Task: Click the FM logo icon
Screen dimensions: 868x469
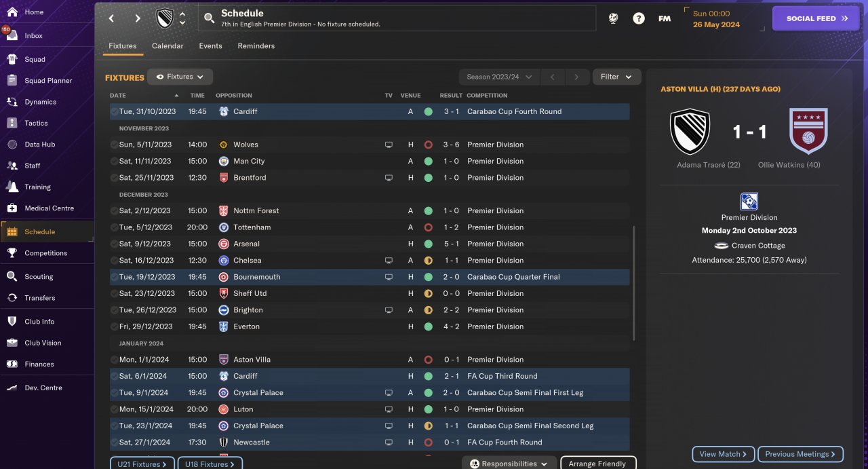Action: tap(664, 18)
